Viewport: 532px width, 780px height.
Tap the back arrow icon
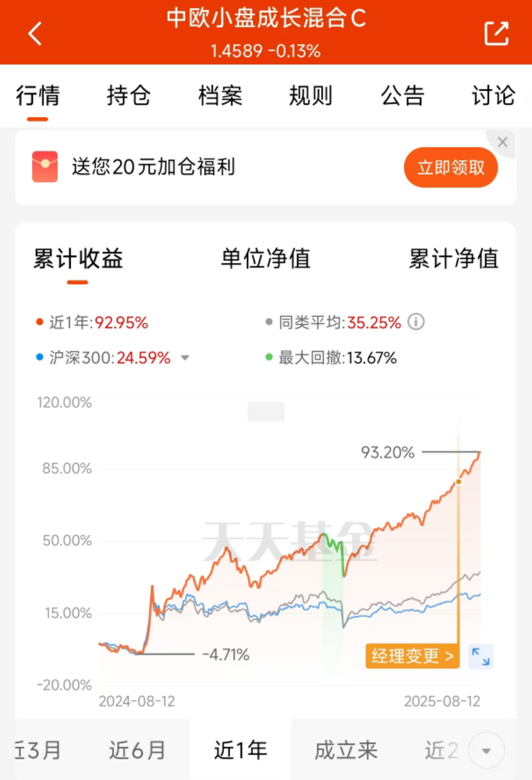[x=35, y=34]
